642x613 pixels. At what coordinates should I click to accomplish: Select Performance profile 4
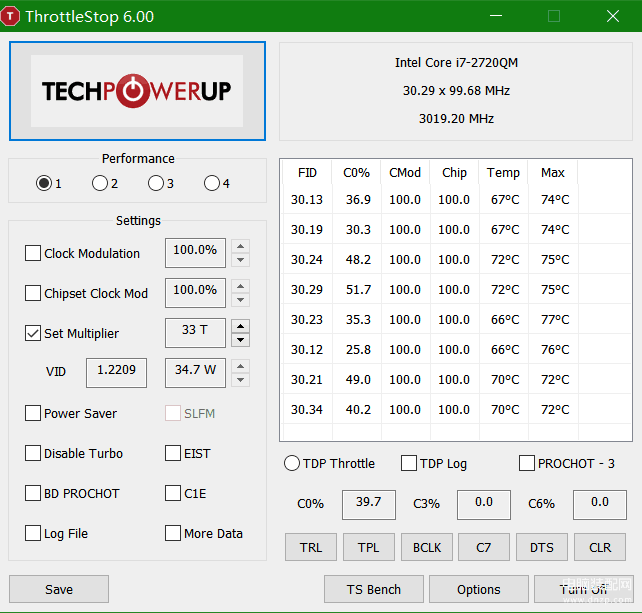[x=212, y=183]
